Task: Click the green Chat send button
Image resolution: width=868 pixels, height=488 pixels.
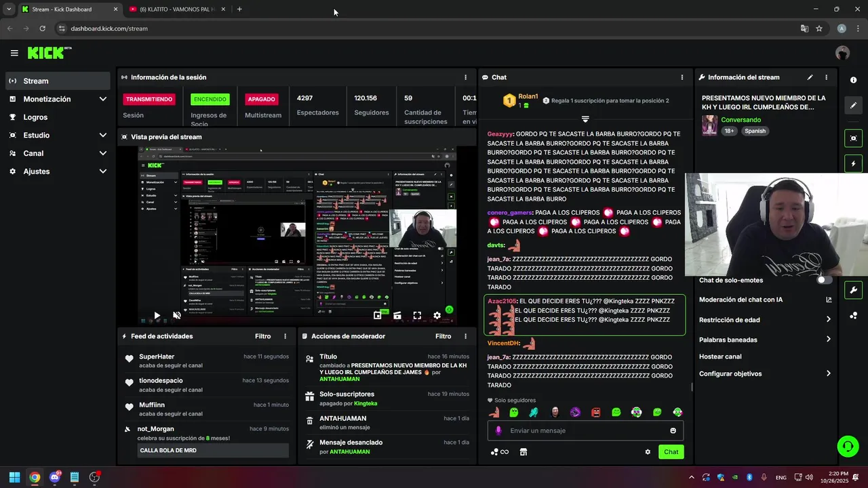Action: pyautogui.click(x=671, y=452)
